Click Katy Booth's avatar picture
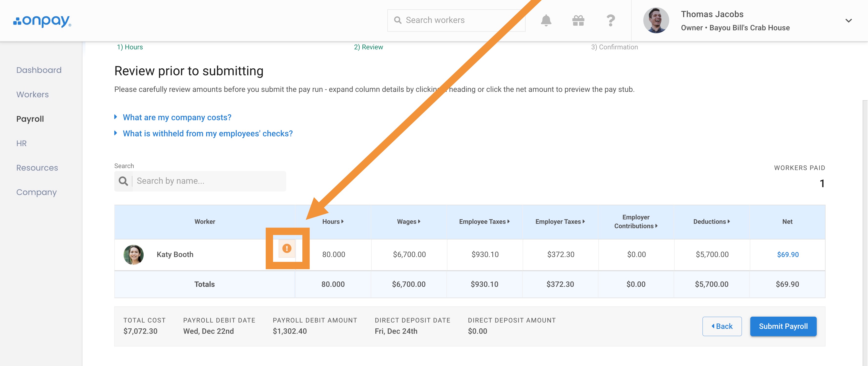 tap(133, 254)
